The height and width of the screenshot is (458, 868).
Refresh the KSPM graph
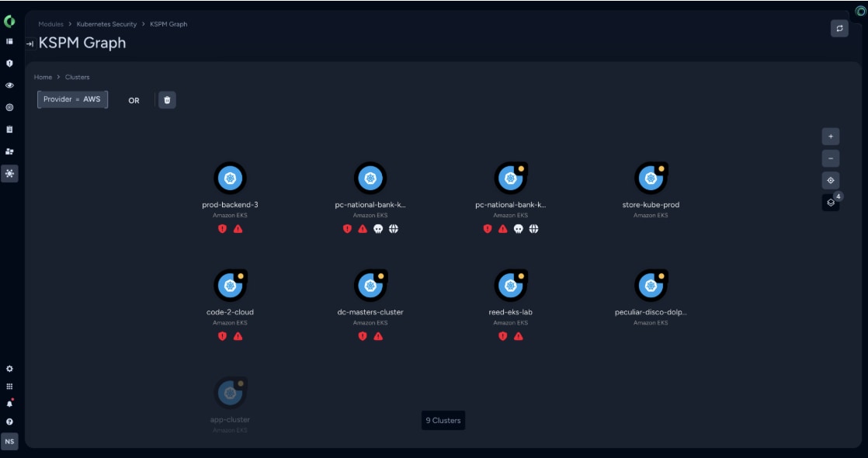839,28
